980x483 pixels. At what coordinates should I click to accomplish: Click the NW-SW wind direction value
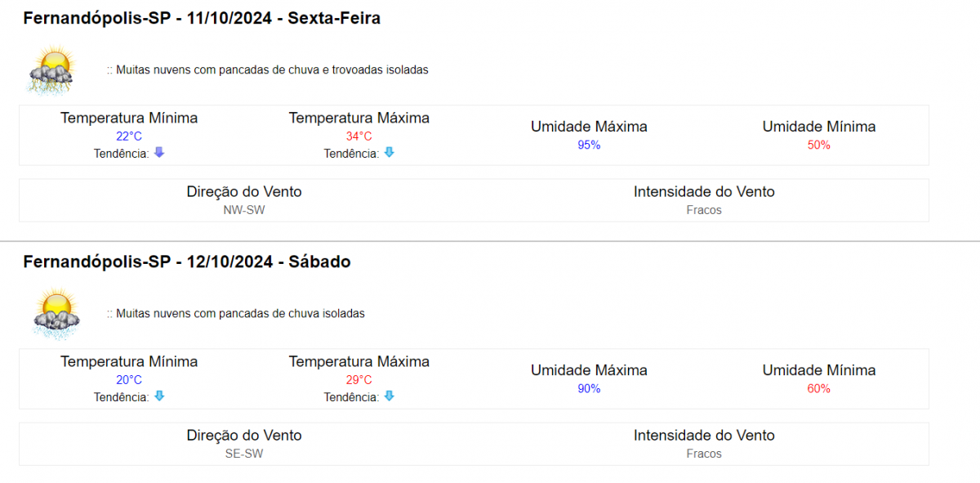pos(244,210)
